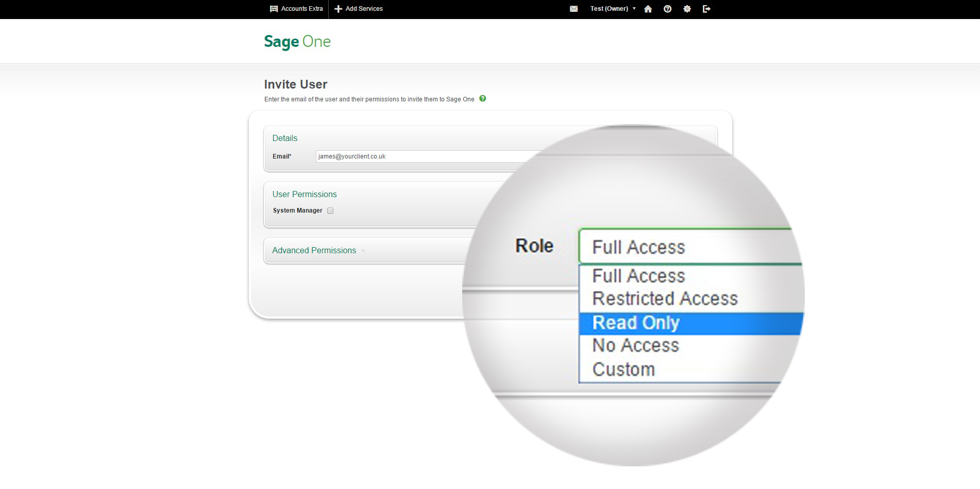Open messages via the envelope icon
980x489 pixels.
click(x=573, y=9)
